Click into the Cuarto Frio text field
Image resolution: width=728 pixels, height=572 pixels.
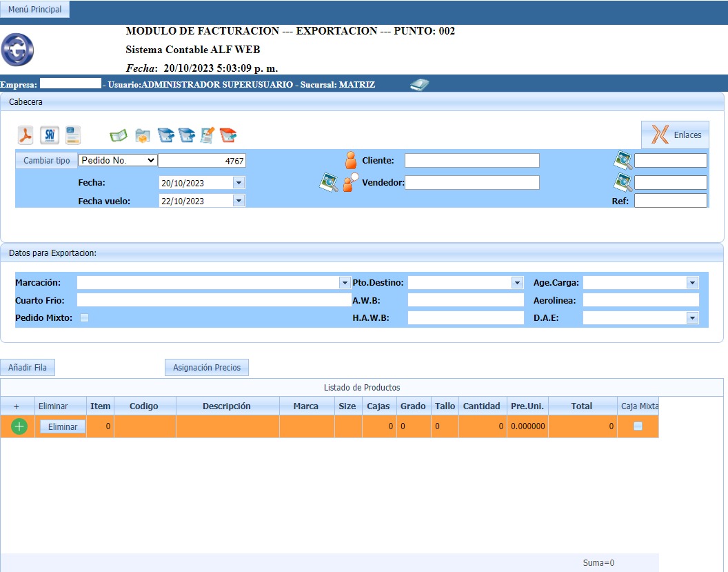[x=214, y=300]
